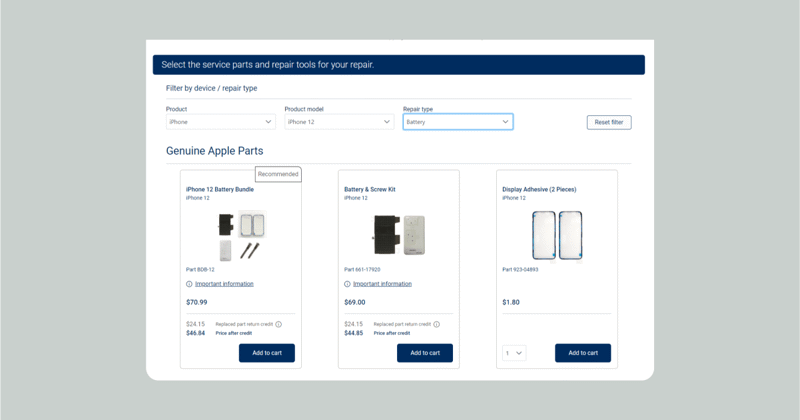Image resolution: width=800 pixels, height=420 pixels.
Task: Click the $70.99 price
Action: (196, 302)
